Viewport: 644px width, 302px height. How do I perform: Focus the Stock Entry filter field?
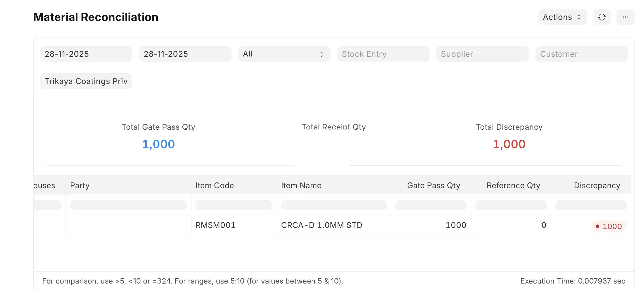click(383, 54)
